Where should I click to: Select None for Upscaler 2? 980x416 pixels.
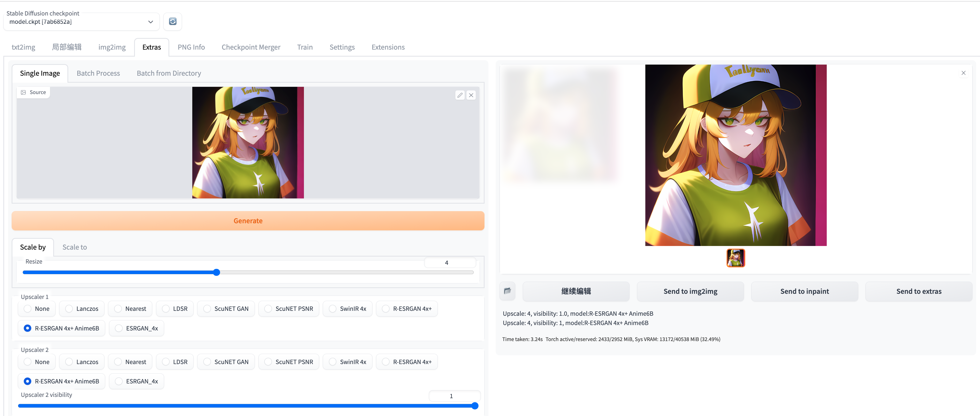28,362
